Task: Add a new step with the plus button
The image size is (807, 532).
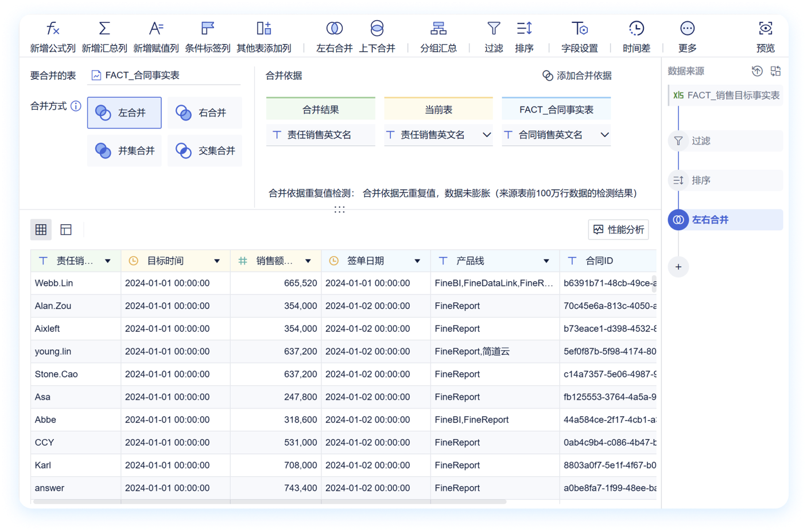Action: point(678,267)
